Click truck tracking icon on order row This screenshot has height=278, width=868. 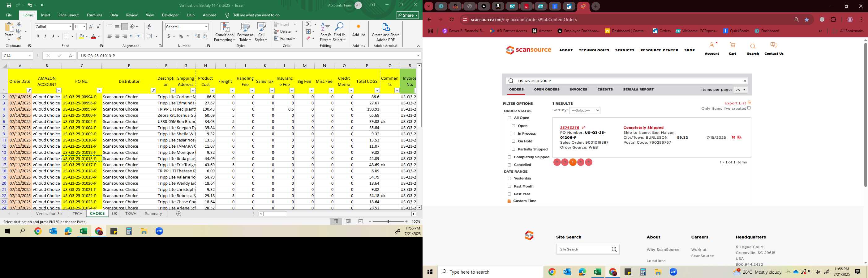click(739, 137)
